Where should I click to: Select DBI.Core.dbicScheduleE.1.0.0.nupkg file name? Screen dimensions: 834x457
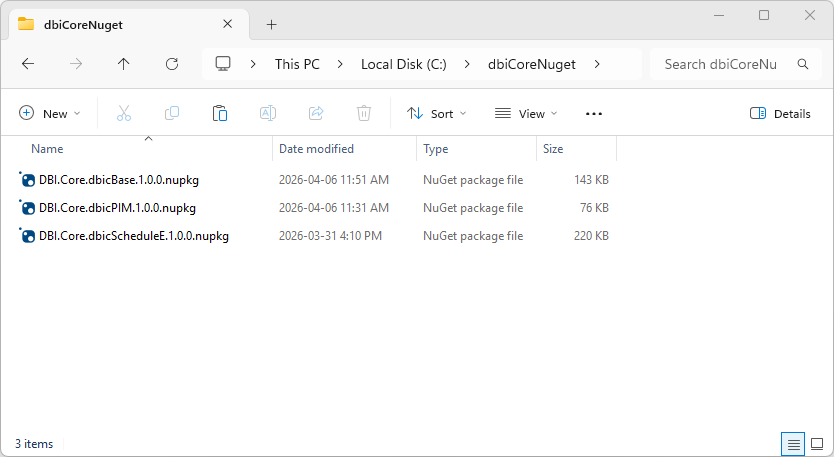point(134,236)
